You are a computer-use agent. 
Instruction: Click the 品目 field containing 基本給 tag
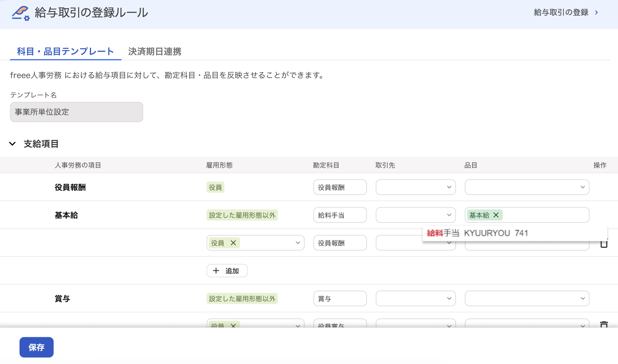coord(527,215)
